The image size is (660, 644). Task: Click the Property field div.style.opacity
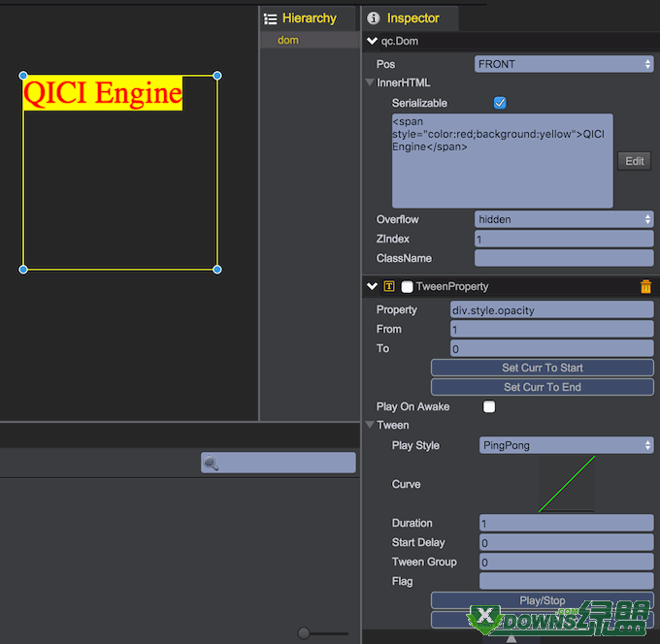point(551,309)
